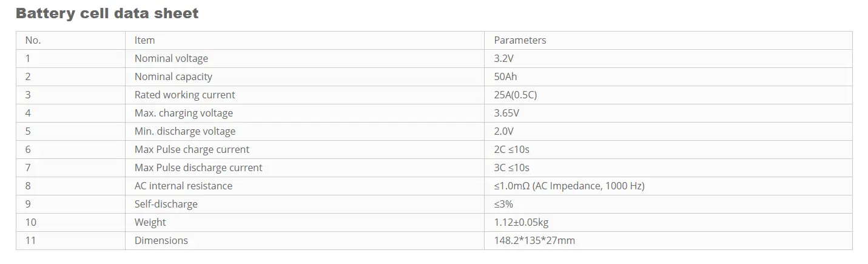Image resolution: width=868 pixels, height=264 pixels.
Task: Select the "AC internal resistance" cell
Action: point(183,186)
